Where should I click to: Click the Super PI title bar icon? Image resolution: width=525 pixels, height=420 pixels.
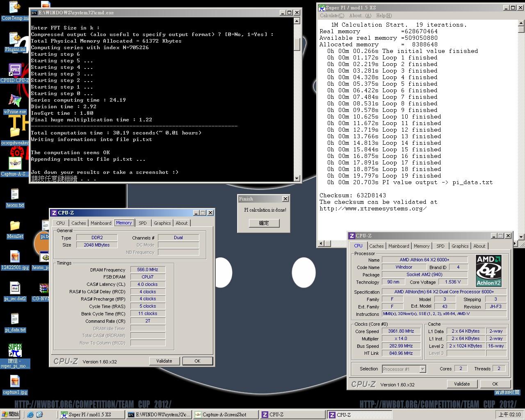[322, 7]
